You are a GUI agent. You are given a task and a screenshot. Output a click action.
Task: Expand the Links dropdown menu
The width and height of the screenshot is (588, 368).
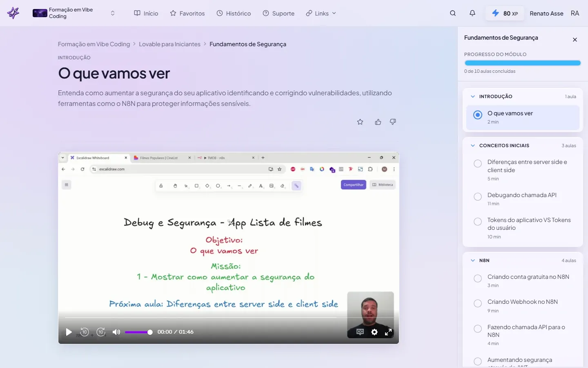(321, 13)
